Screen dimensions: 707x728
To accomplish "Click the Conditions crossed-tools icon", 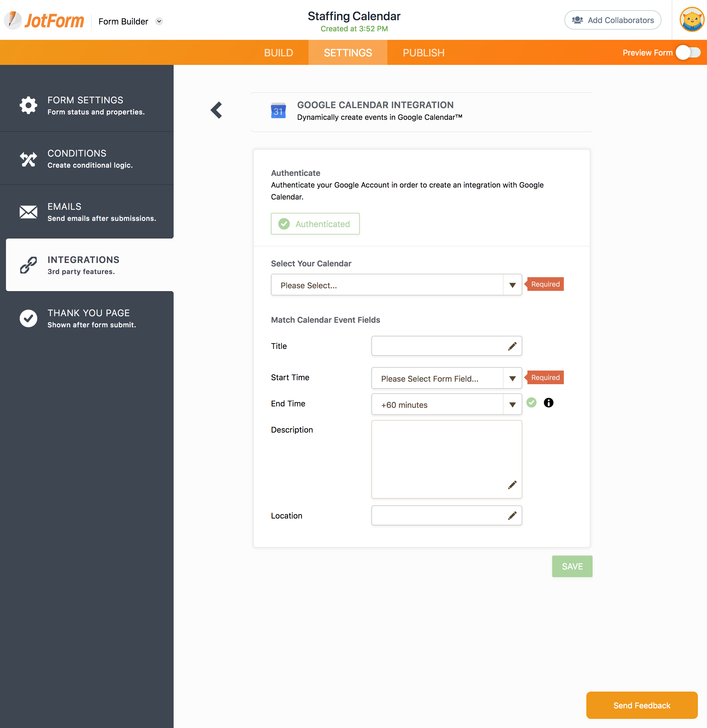I will [28, 159].
